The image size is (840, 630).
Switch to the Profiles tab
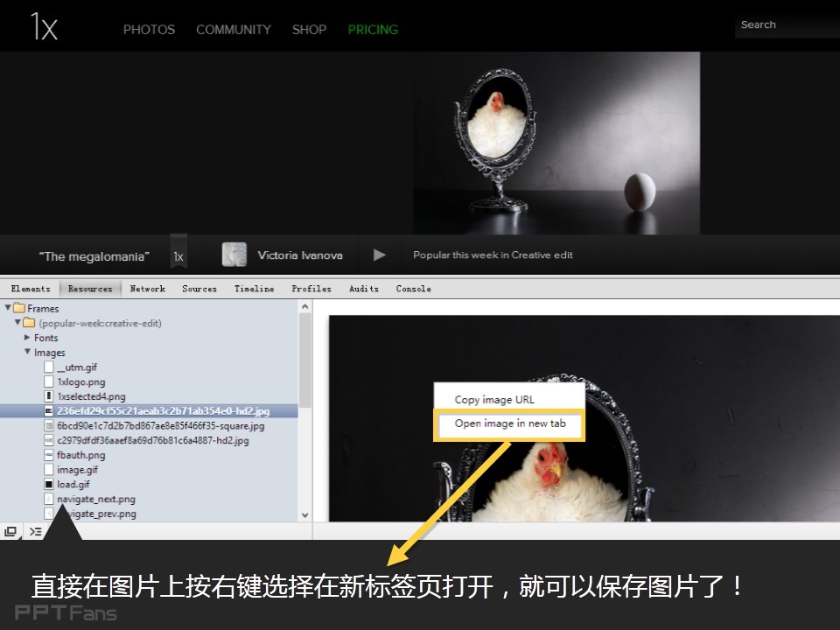click(x=311, y=289)
